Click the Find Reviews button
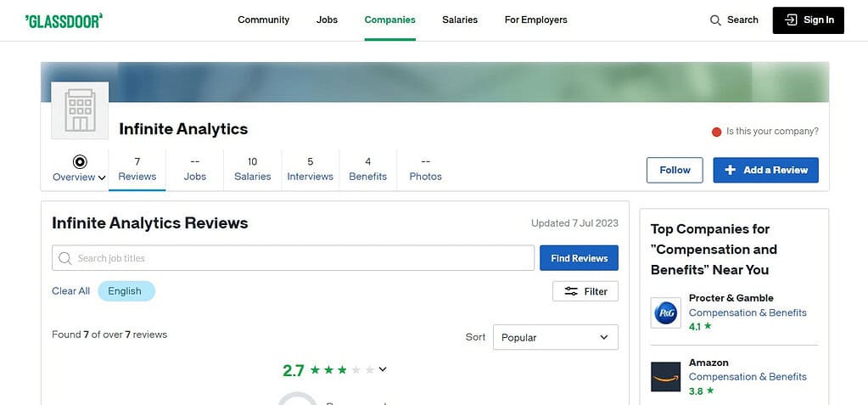This screenshot has height=405, width=868. 579,258
